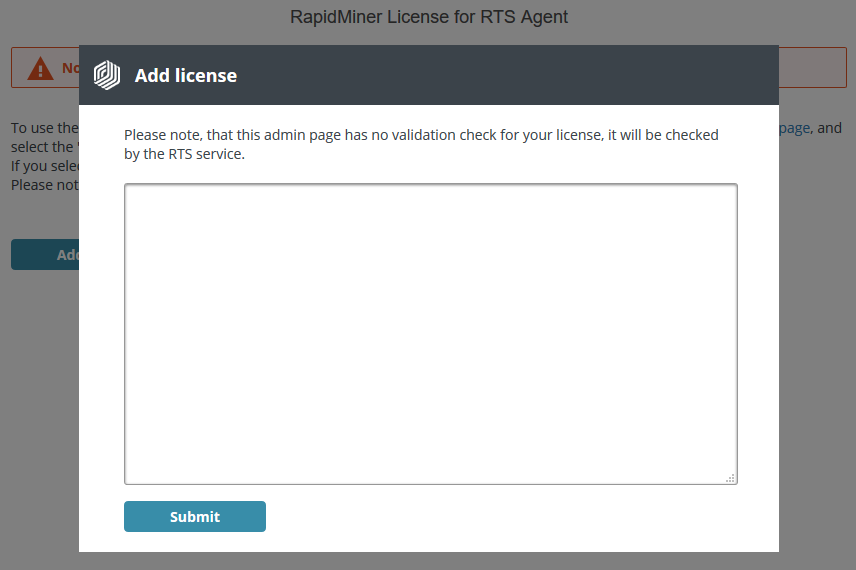Click the 'RapidMiner License for RTS Agent' heading
The image size is (856, 570).
click(x=429, y=17)
